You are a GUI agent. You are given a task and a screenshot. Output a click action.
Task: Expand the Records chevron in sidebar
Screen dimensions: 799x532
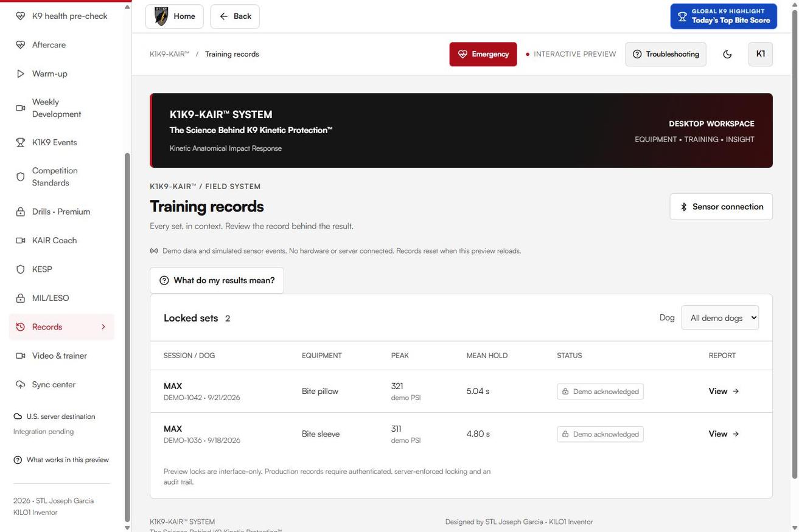coord(103,327)
